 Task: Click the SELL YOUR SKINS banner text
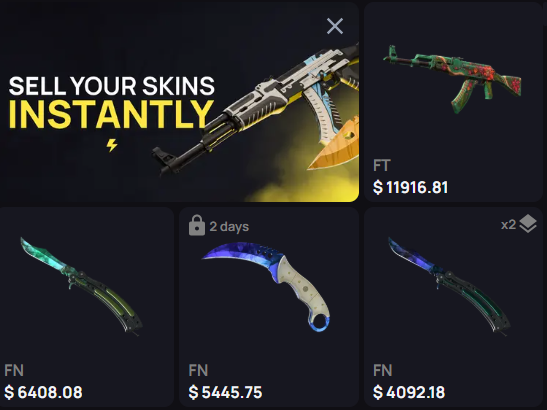pos(112,86)
